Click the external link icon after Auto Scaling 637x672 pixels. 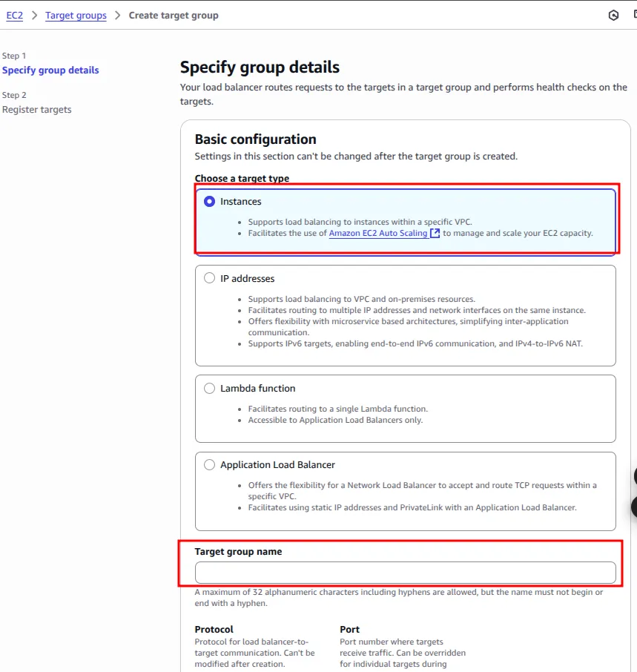[x=435, y=233]
